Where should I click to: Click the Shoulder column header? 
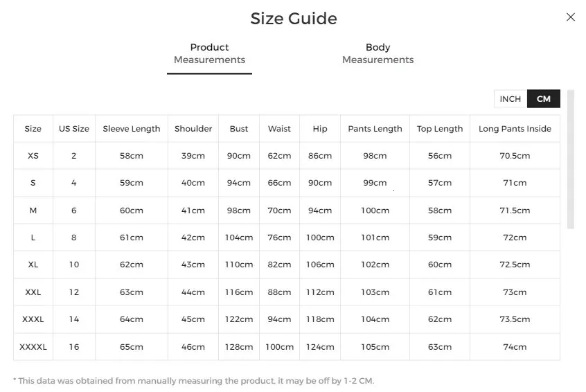[193, 129]
